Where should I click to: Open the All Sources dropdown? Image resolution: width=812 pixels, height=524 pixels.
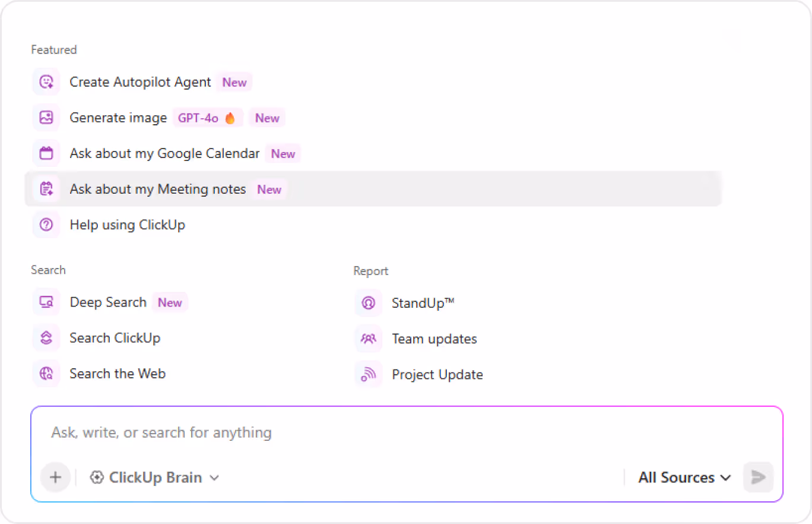click(x=684, y=478)
